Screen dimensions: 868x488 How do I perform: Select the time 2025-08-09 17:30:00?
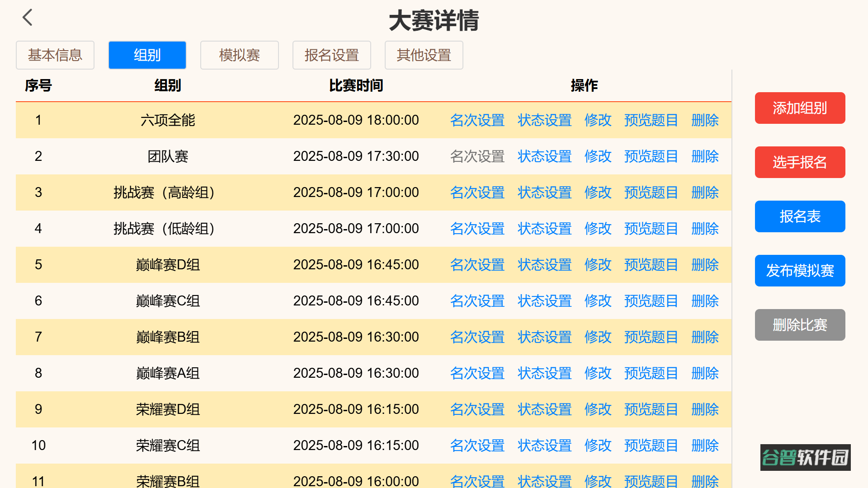[x=356, y=156]
